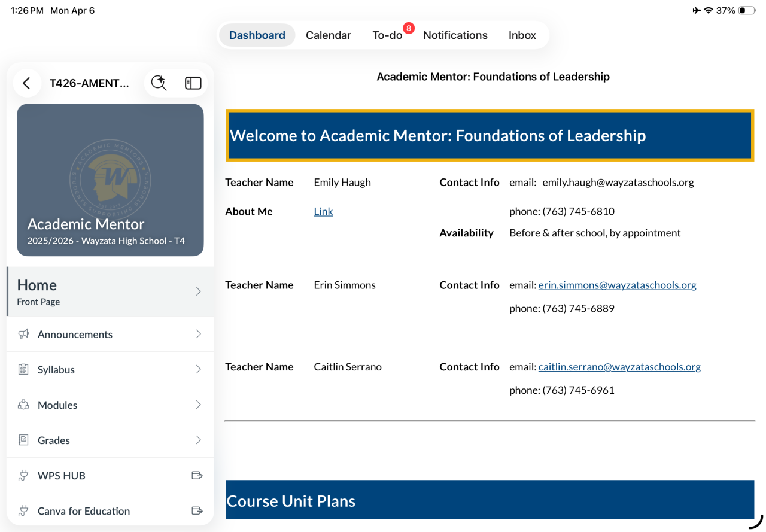The image size is (766, 532).
Task: Click the Syllabus document icon
Action: [x=23, y=369]
